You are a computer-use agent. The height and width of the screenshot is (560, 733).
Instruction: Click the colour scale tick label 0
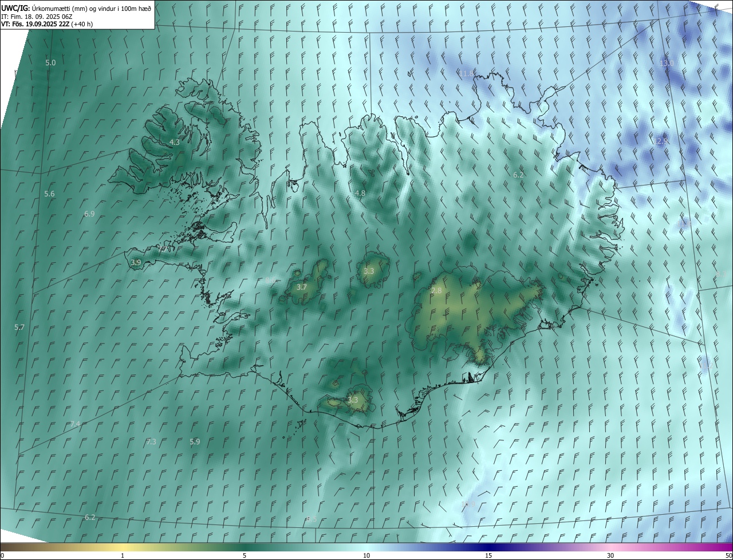click(x=2, y=555)
